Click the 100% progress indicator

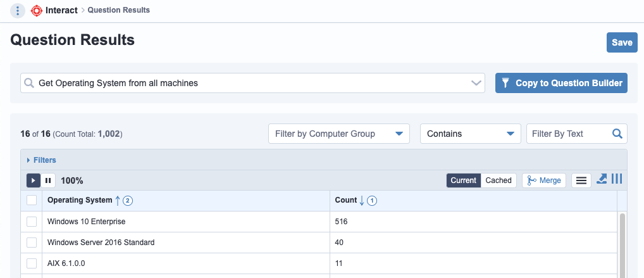click(72, 180)
